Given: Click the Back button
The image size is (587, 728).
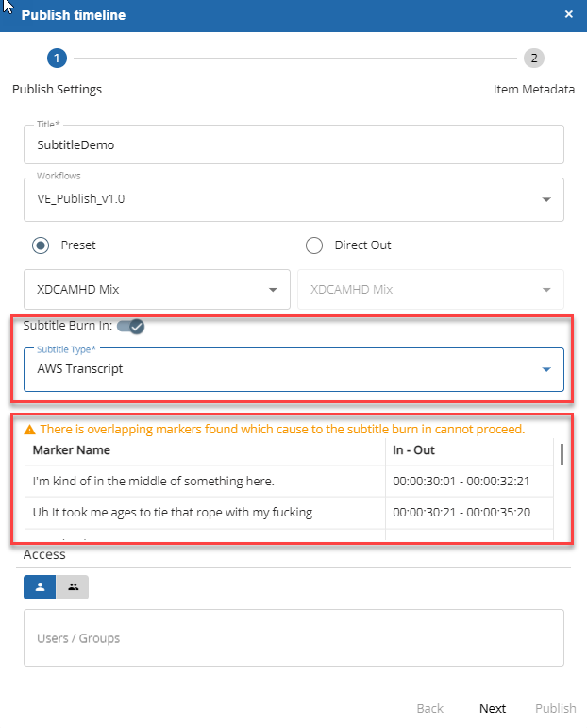Looking at the screenshot, I should click(429, 708).
